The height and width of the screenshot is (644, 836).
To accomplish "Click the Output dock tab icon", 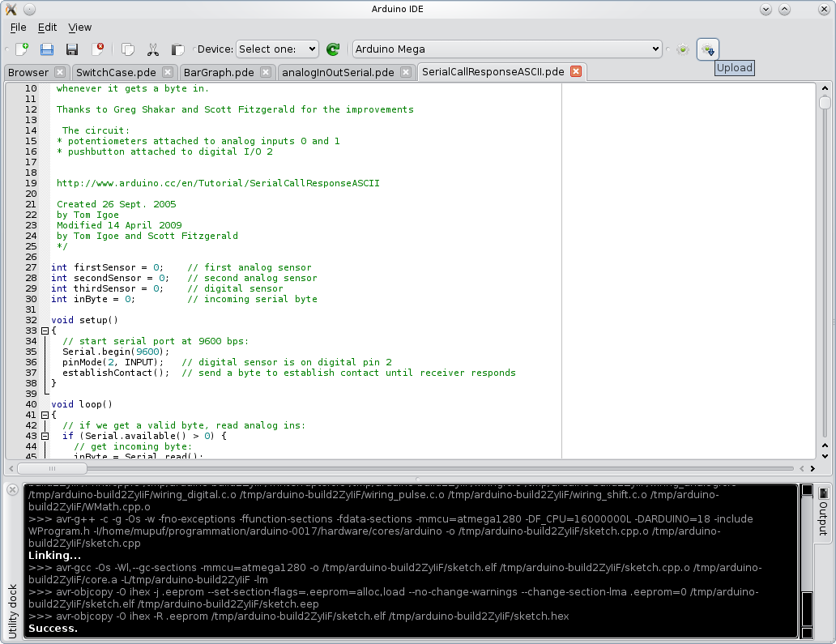I will [x=824, y=493].
